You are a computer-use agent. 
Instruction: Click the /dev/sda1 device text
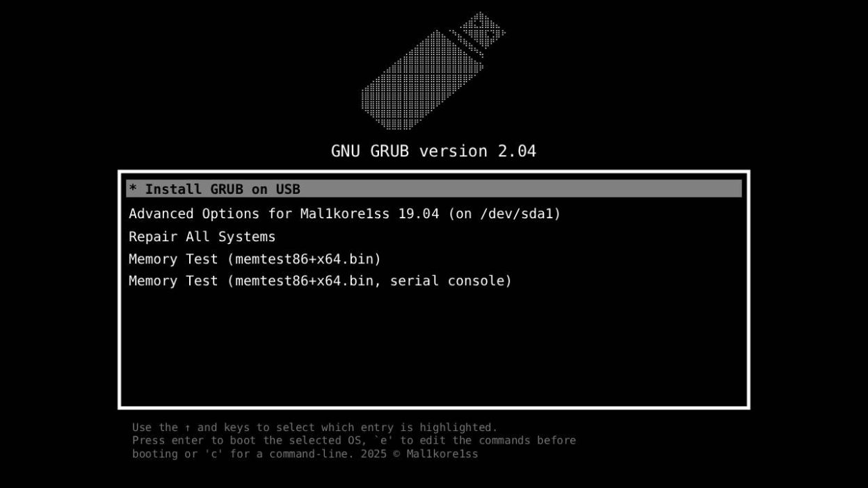515,213
